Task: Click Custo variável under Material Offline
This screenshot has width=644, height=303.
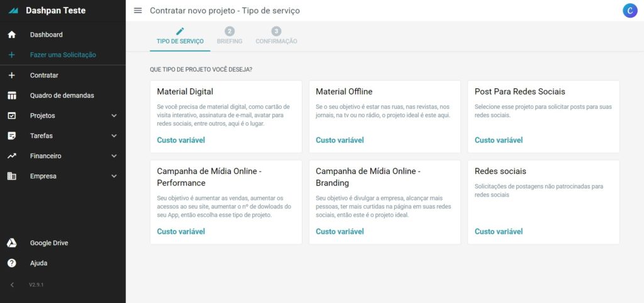Action: [x=340, y=140]
